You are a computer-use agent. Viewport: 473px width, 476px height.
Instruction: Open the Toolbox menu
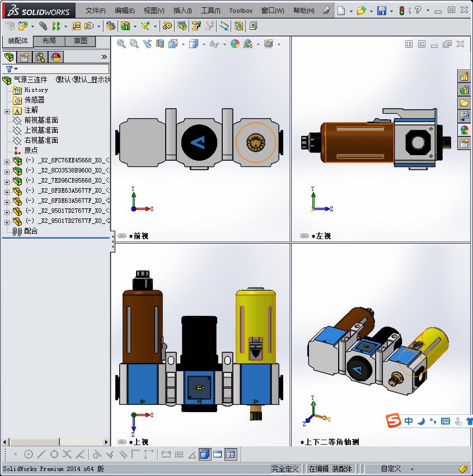tap(241, 11)
